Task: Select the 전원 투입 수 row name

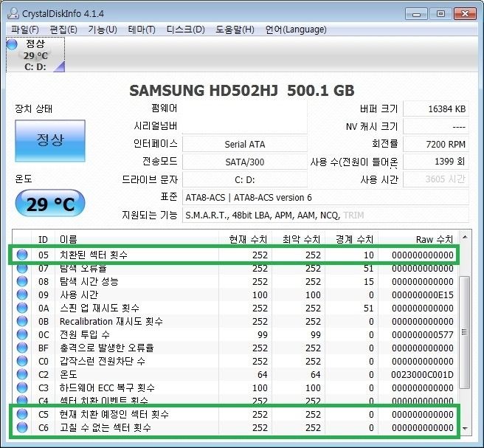Action: click(85, 334)
